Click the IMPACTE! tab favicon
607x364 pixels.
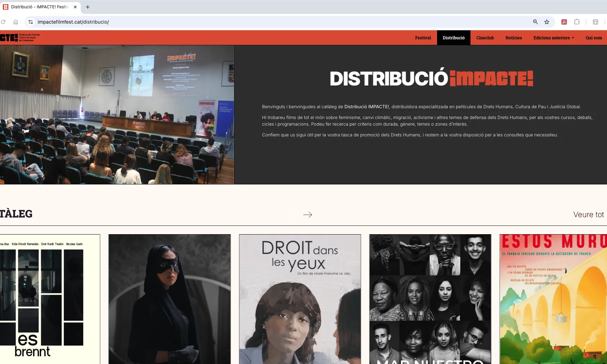[6, 7]
